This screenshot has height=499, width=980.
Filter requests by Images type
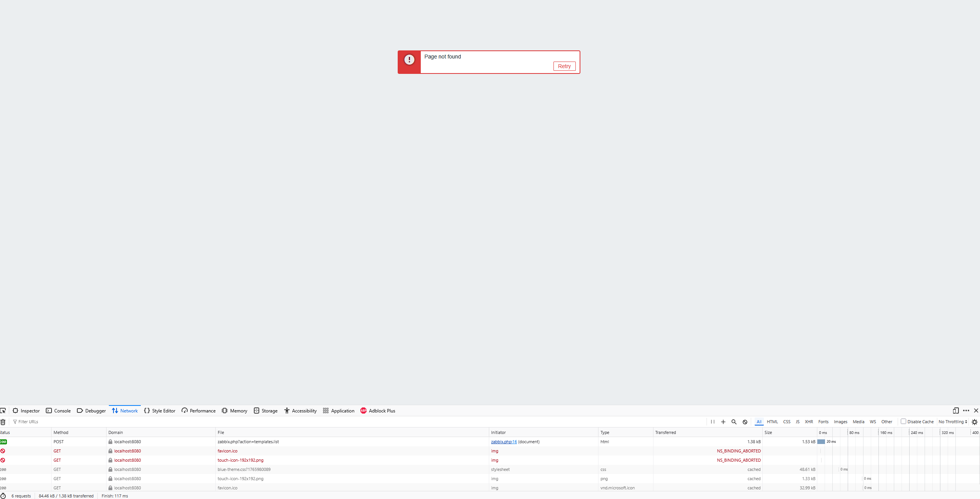[840, 422]
